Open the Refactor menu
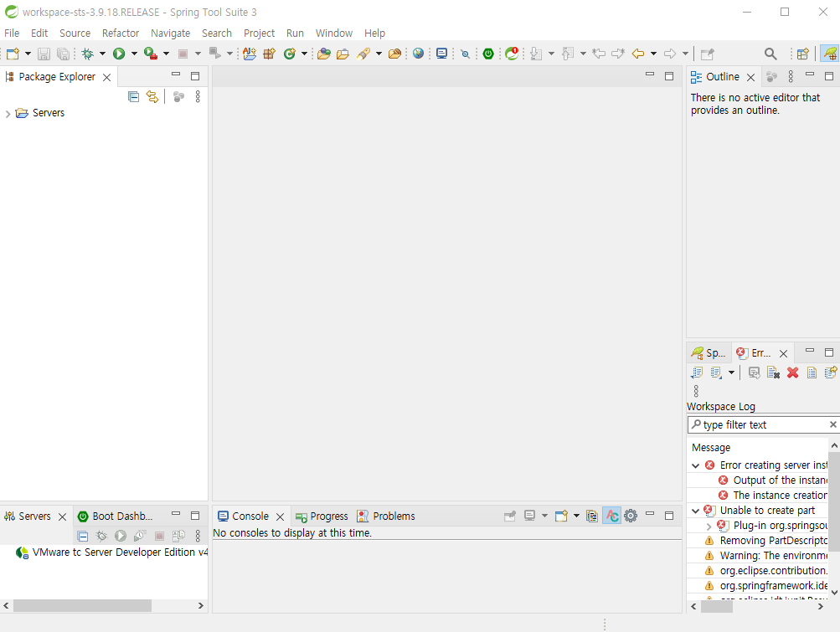The width and height of the screenshot is (840, 632). [121, 33]
